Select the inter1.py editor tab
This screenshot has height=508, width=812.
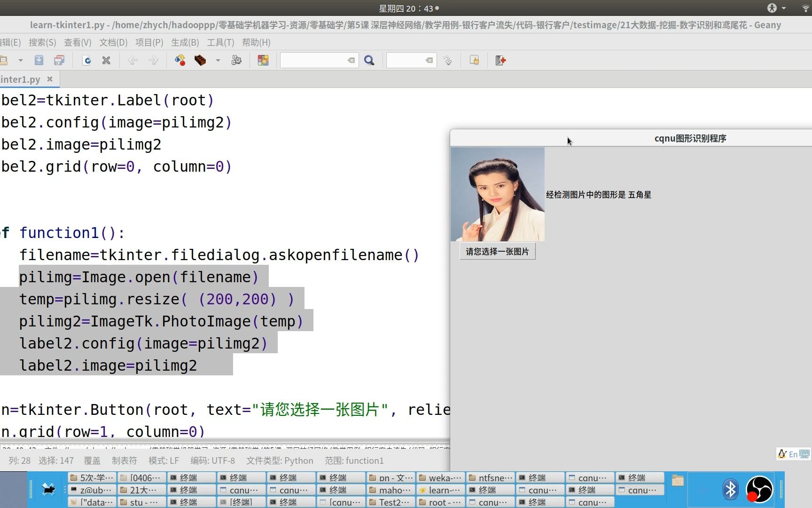(21, 79)
